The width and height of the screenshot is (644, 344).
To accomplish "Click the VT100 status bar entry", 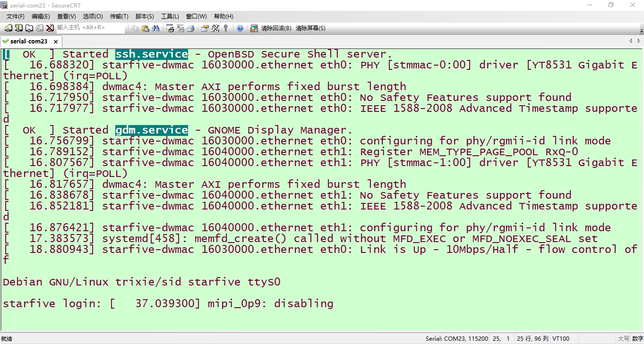I will (561, 339).
